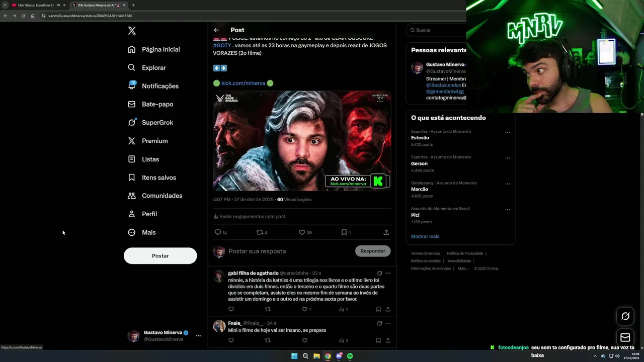Open a new browser tab
644x362 pixels.
click(x=133, y=5)
